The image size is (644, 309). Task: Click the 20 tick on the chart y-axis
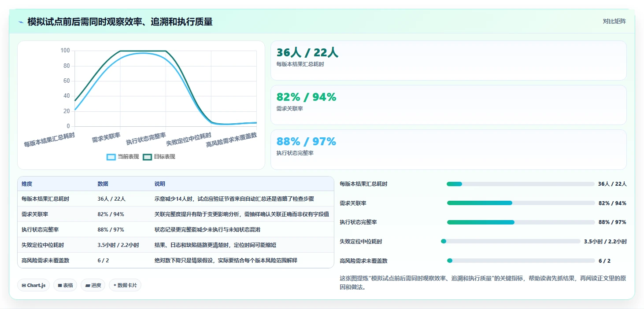tap(67, 111)
